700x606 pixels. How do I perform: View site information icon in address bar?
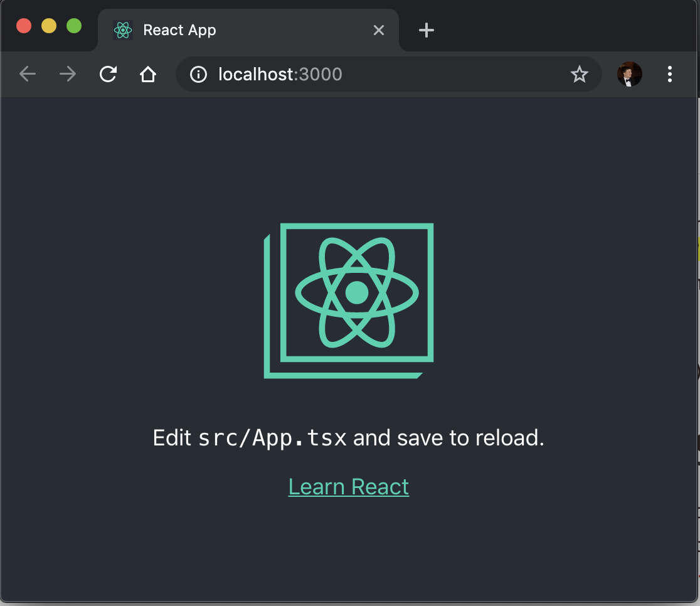click(x=198, y=75)
